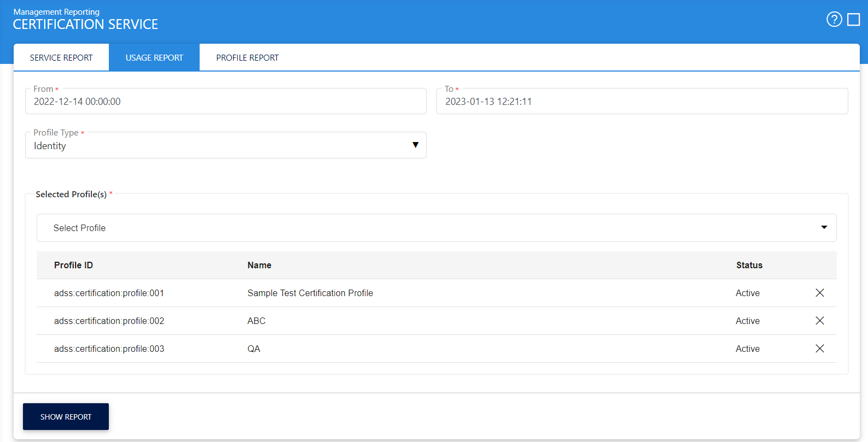Click the To date input field
This screenshot has width=868, height=442.
click(642, 102)
